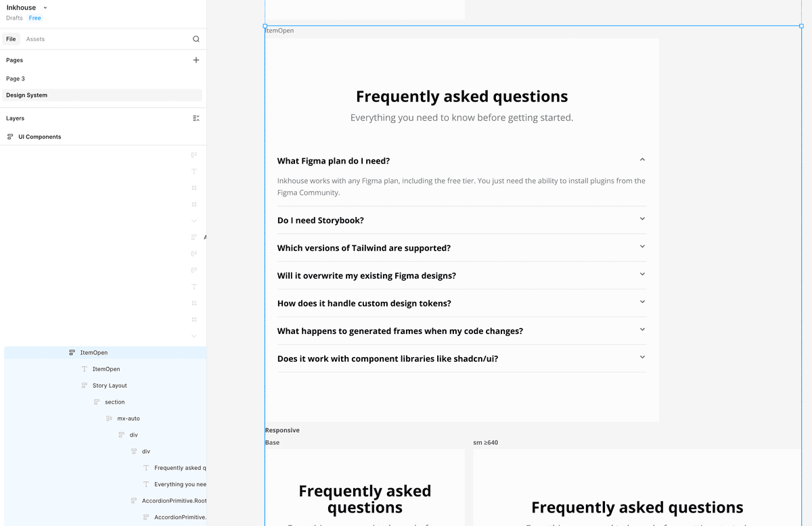Click the layer sort icon beside Layers header
This screenshot has width=812, height=526.
click(196, 118)
